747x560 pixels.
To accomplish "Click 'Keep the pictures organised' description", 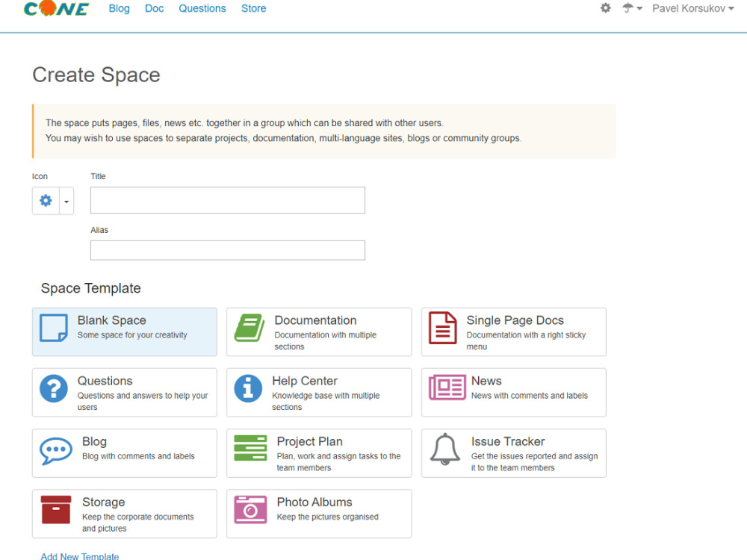I will 328,517.
